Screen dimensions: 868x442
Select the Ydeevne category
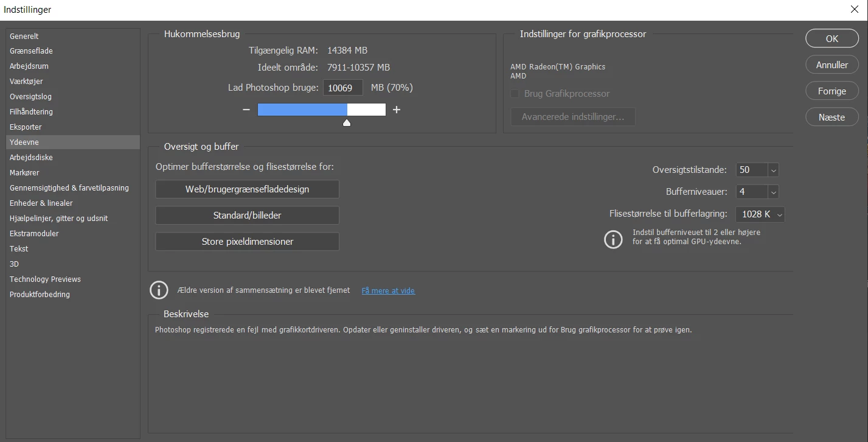(x=73, y=142)
